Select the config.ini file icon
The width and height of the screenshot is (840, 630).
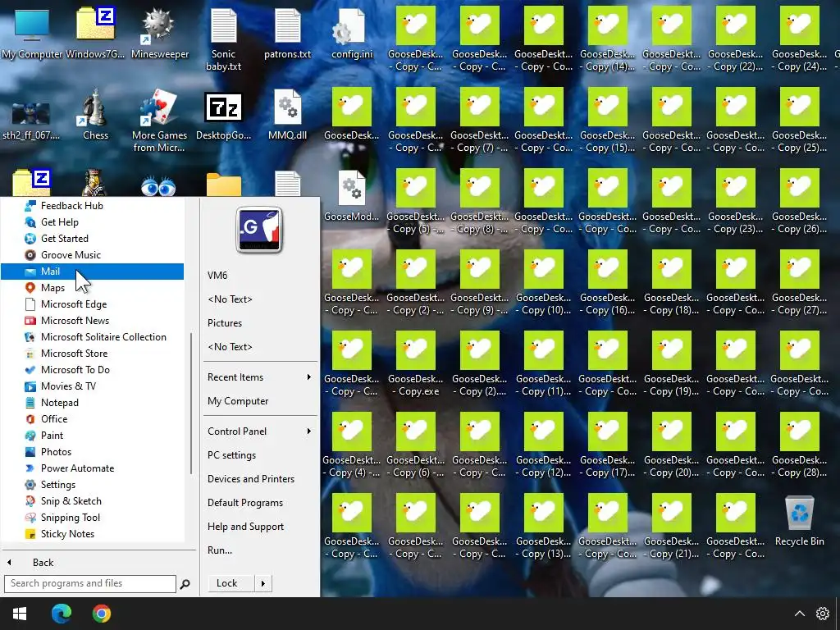coord(352,33)
